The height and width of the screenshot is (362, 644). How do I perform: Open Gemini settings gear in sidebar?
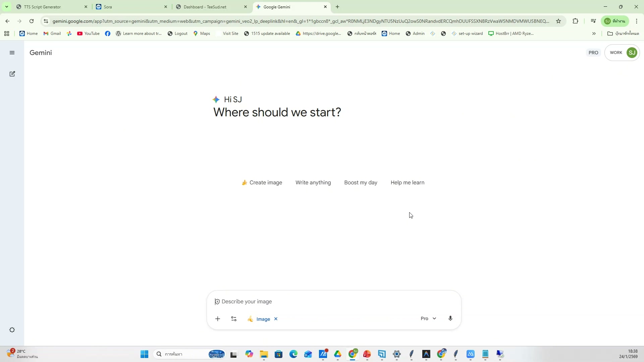(x=12, y=330)
